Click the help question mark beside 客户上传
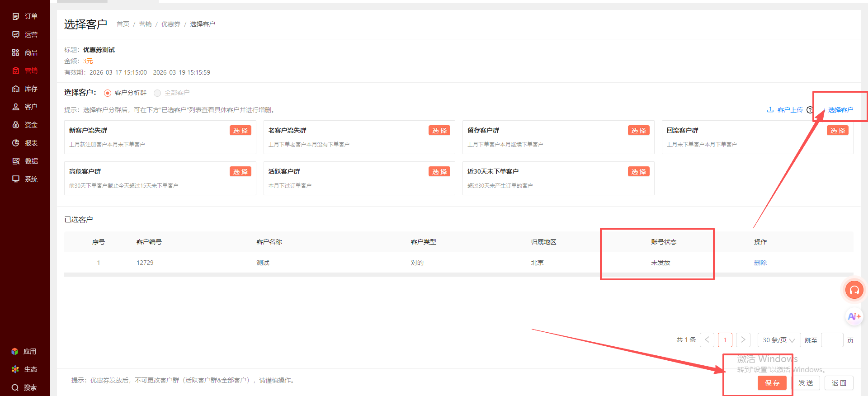 (810, 110)
